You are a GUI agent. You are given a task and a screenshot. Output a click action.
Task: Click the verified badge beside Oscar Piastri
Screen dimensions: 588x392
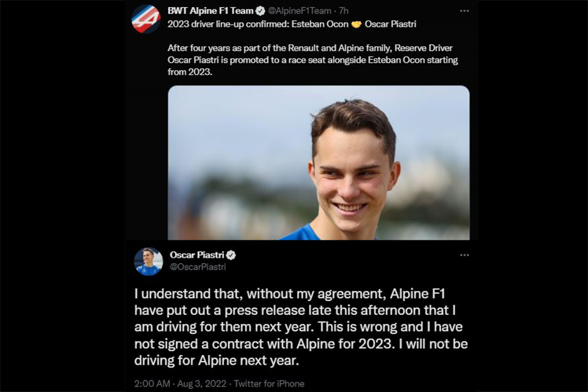[231, 255]
